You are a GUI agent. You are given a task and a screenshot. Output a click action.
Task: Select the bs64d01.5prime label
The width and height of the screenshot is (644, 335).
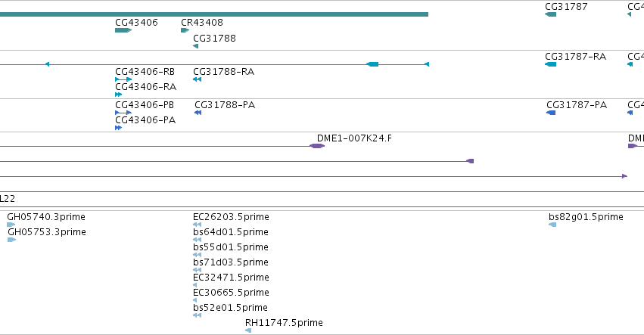tap(230, 232)
